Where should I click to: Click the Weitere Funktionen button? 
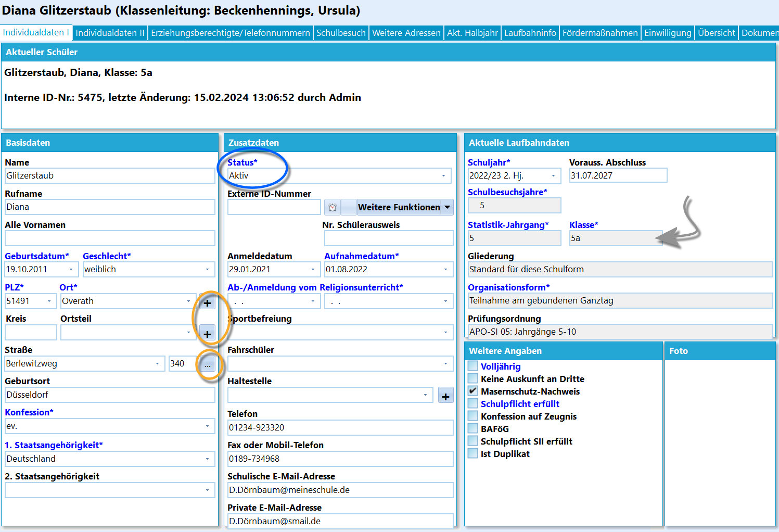399,207
